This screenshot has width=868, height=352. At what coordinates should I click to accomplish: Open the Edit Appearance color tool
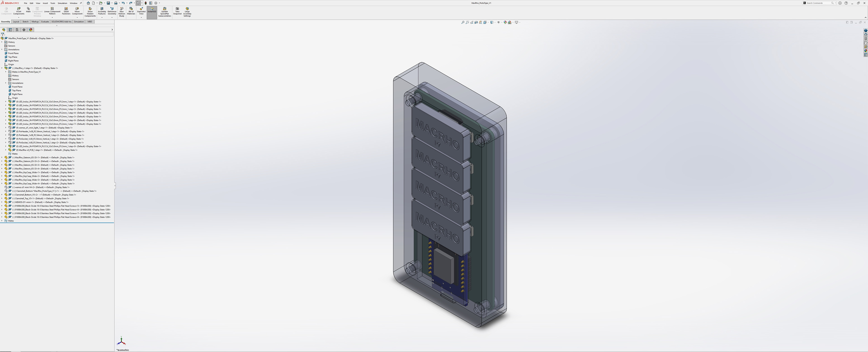tap(505, 22)
